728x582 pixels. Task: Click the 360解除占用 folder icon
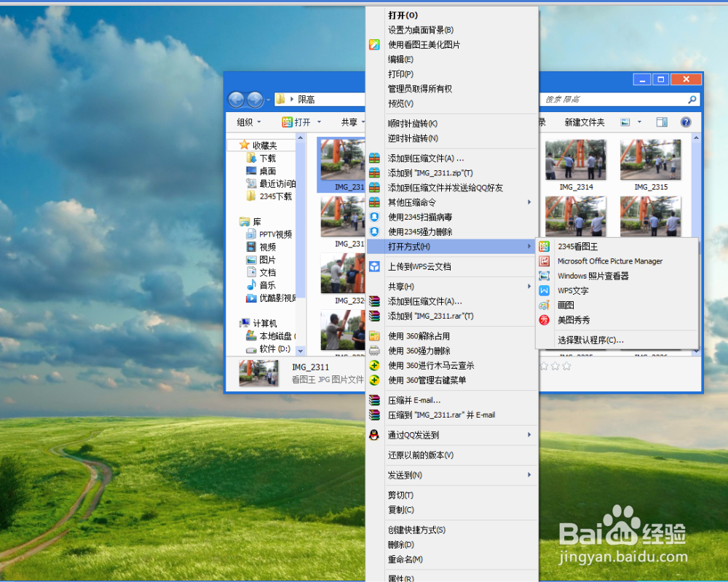point(374,336)
